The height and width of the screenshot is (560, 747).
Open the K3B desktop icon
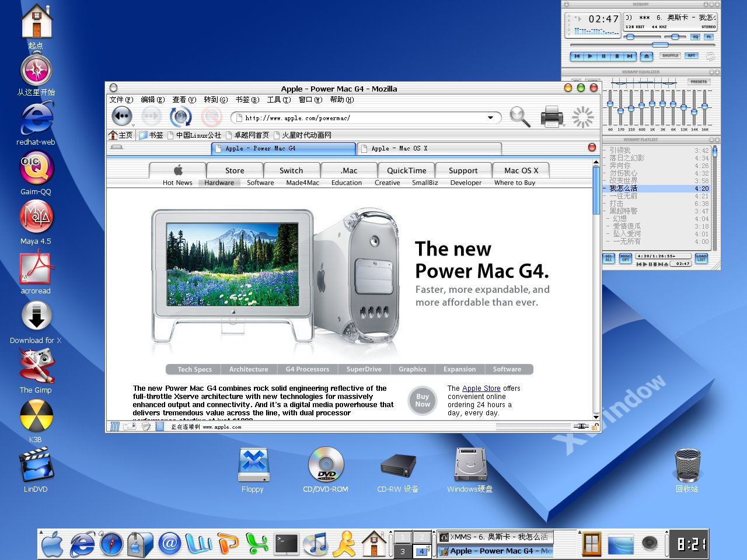(36, 415)
